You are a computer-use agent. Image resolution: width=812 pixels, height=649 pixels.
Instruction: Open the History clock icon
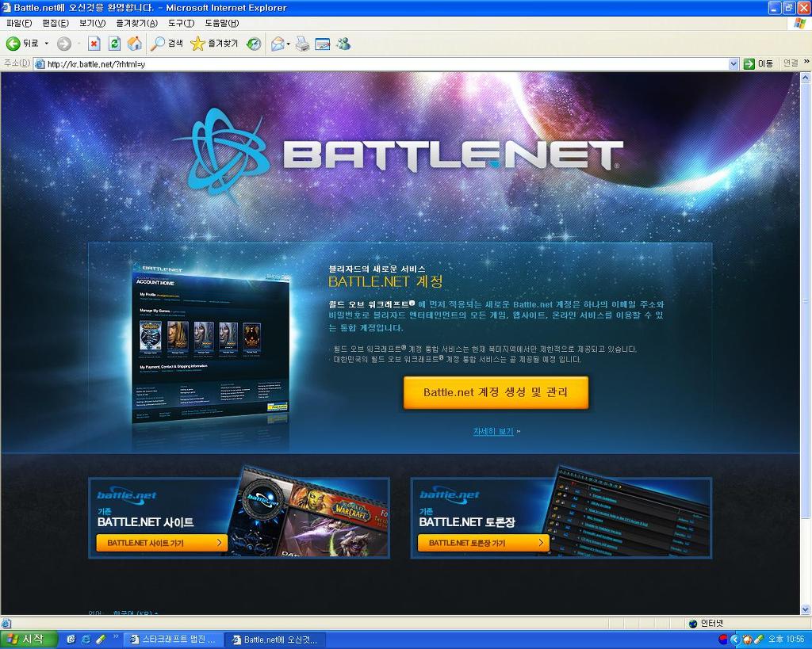(254, 44)
